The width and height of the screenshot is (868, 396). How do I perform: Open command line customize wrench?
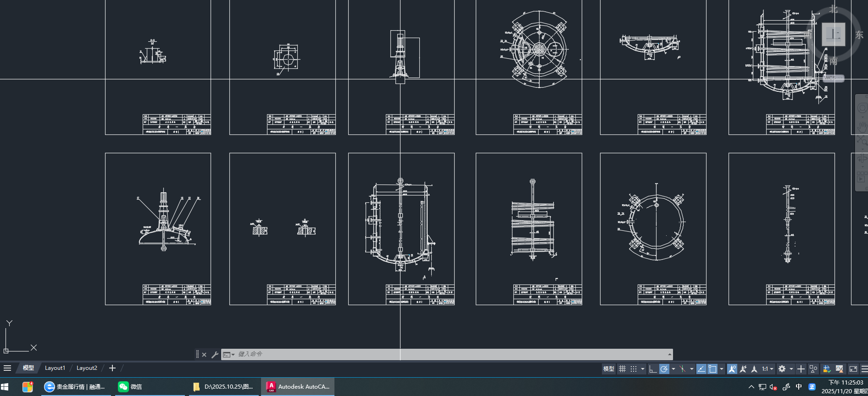pyautogui.click(x=215, y=355)
